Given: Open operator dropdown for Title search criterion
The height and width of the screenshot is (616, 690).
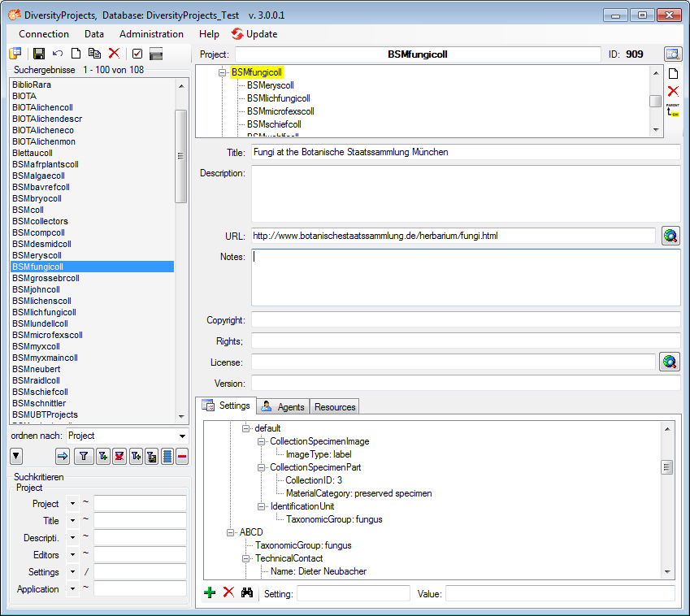Looking at the screenshot, I should tap(72, 521).
